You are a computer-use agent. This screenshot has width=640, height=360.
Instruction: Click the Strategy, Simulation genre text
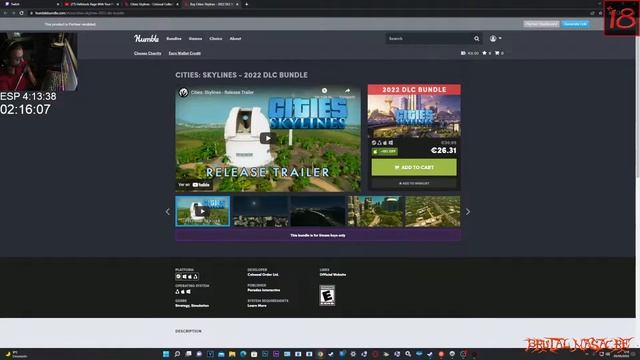192,305
